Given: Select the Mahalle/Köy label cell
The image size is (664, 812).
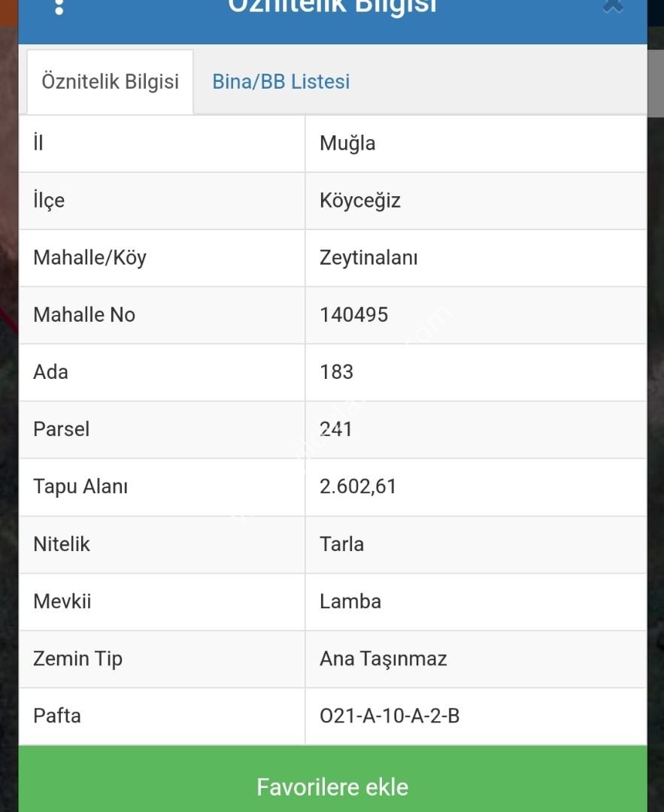Looking at the screenshot, I should coord(162,258).
